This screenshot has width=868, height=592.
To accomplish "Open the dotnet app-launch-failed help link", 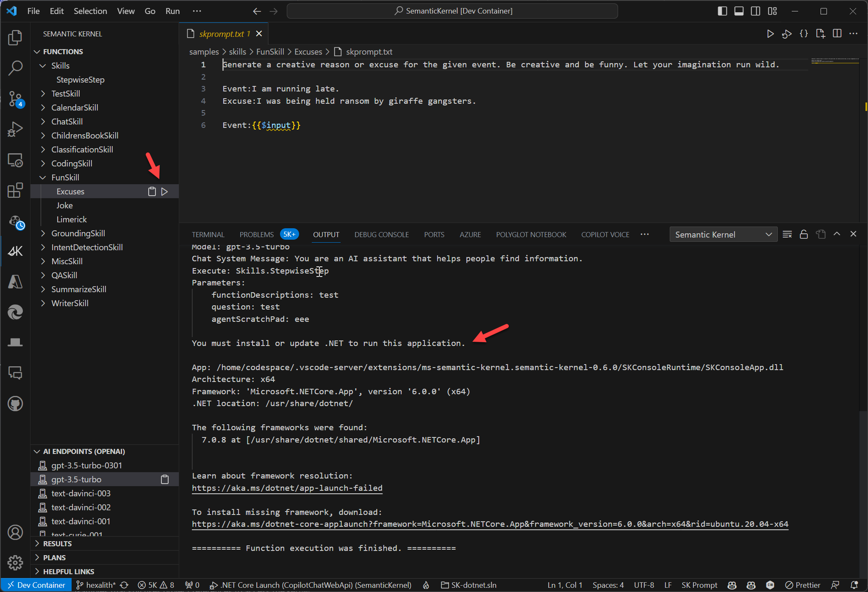I will pyautogui.click(x=287, y=488).
